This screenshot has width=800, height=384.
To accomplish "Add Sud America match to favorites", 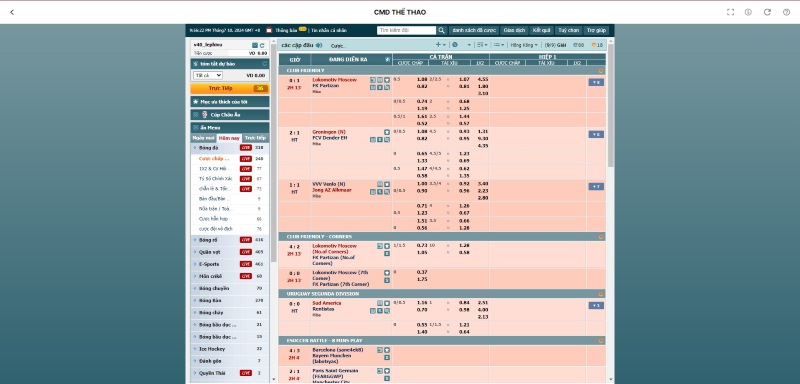I will [x=387, y=303].
